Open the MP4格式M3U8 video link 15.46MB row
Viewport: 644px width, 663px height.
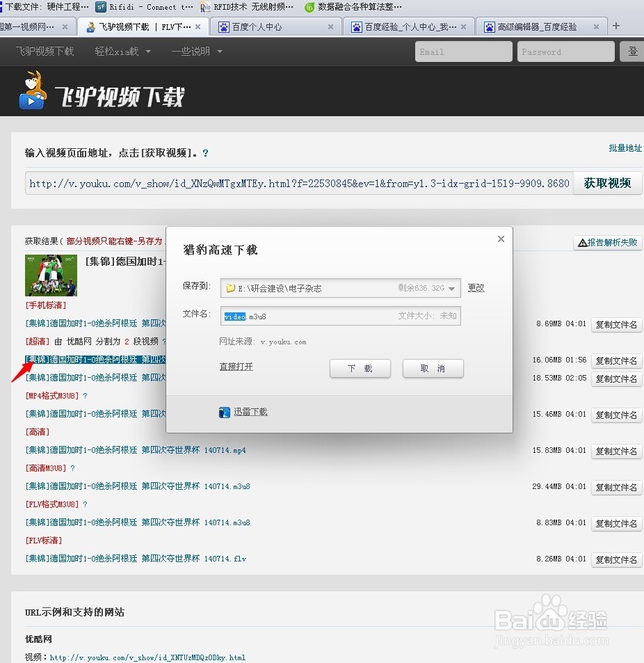point(95,413)
